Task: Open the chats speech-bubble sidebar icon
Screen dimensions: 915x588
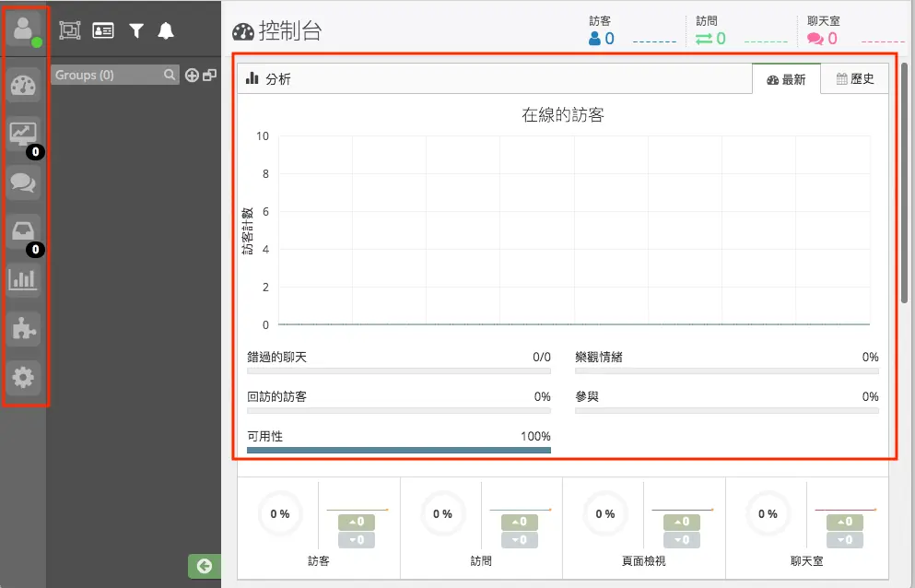Action: (x=23, y=182)
